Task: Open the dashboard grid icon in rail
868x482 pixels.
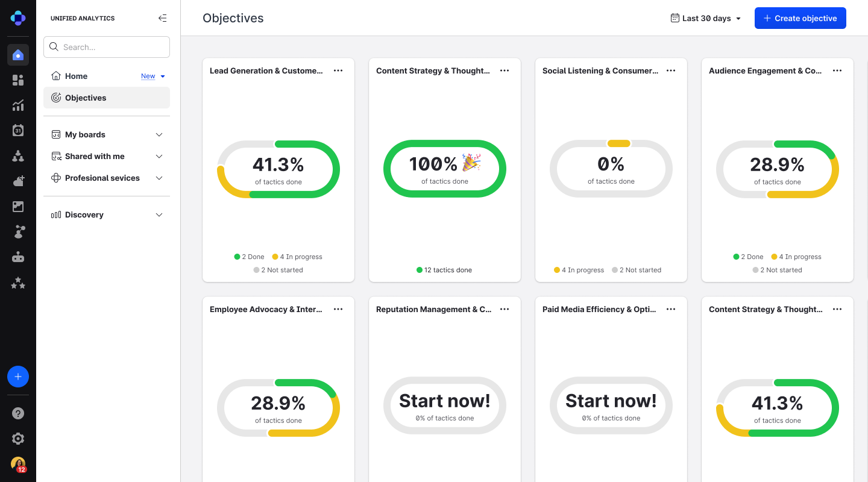Action: click(x=18, y=80)
